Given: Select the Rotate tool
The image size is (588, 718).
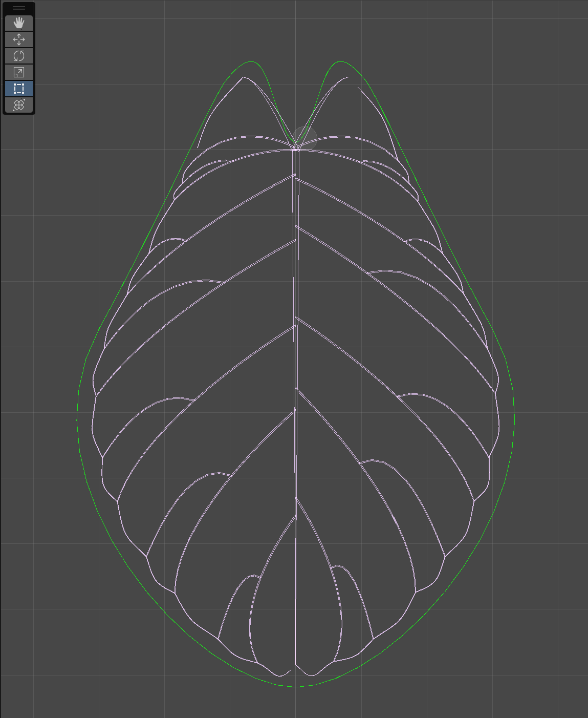Looking at the screenshot, I should (19, 56).
